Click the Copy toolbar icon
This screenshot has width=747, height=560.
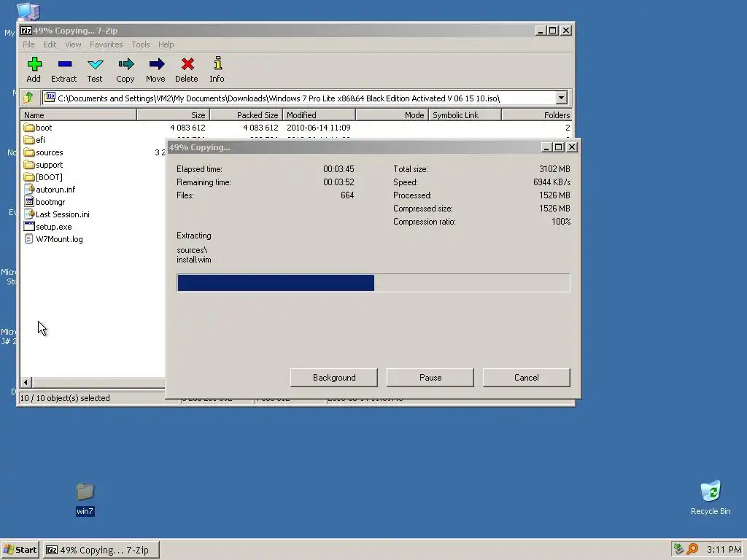point(125,64)
